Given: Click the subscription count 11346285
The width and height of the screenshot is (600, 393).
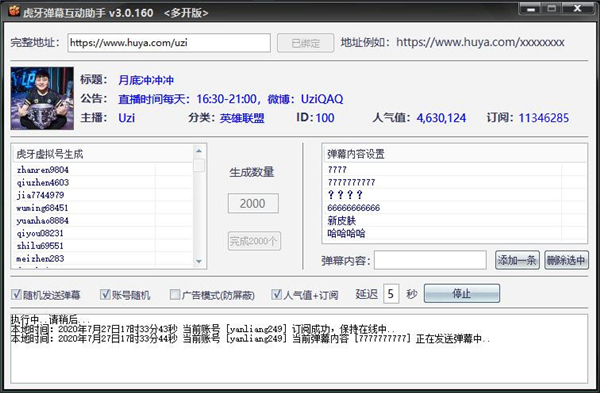Looking at the screenshot, I should tap(544, 118).
